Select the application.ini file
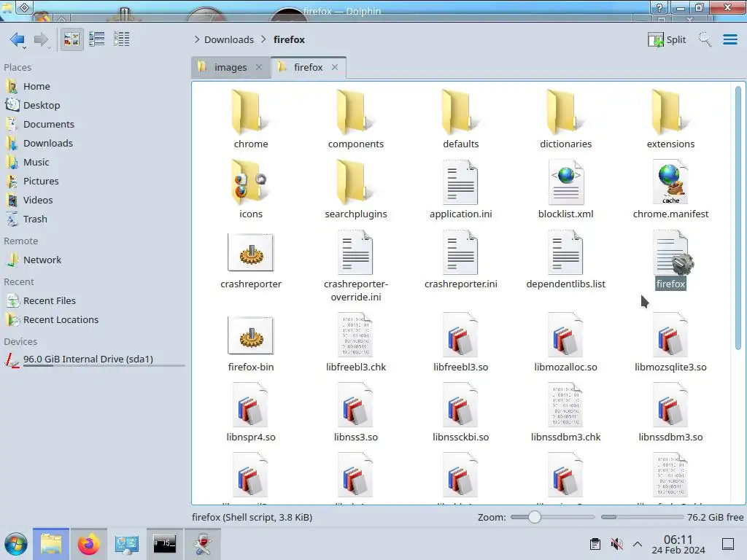This screenshot has height=560, width=747. 461,189
